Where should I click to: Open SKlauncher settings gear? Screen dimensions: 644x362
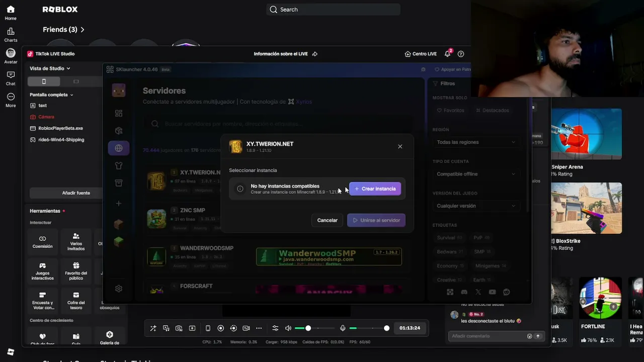[119, 289]
